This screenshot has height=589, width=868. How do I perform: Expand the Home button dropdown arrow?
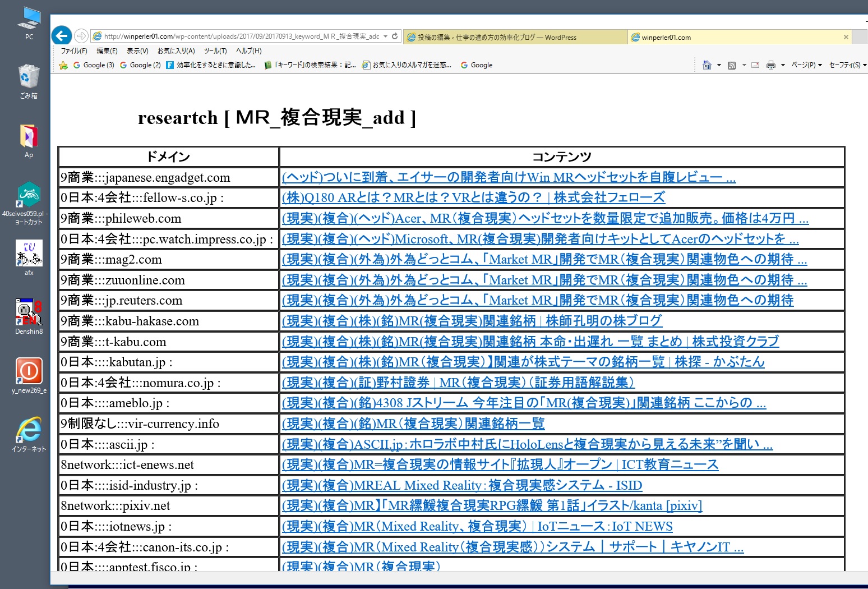click(719, 65)
